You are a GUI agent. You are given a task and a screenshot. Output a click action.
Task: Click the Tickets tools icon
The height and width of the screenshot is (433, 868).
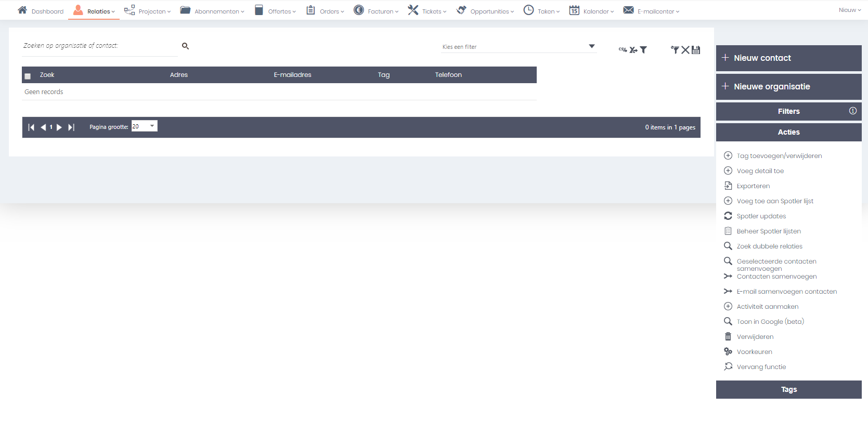pos(413,10)
